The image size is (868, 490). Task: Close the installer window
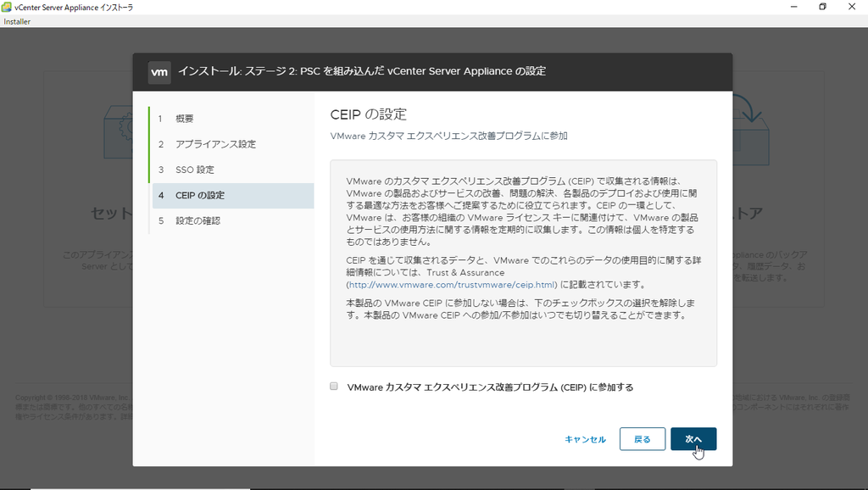click(x=852, y=7)
